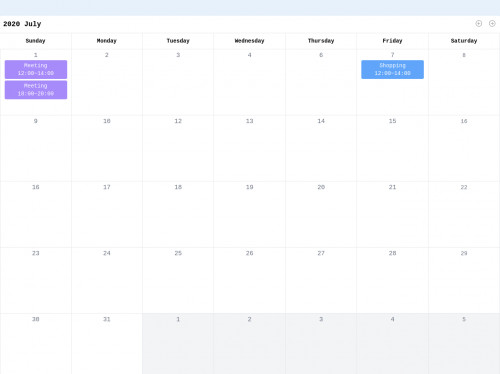Click the Thursday column header
This screenshot has width=500, height=374.
pos(321,41)
